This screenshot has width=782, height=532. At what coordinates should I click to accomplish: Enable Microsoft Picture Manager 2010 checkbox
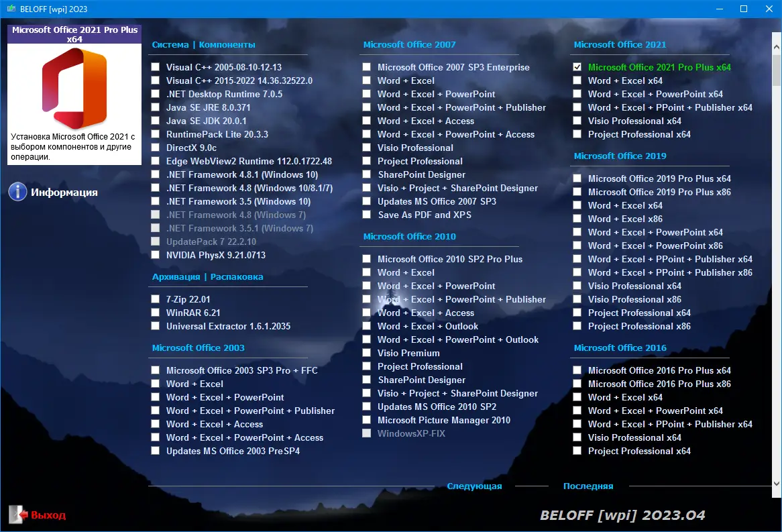coord(367,420)
